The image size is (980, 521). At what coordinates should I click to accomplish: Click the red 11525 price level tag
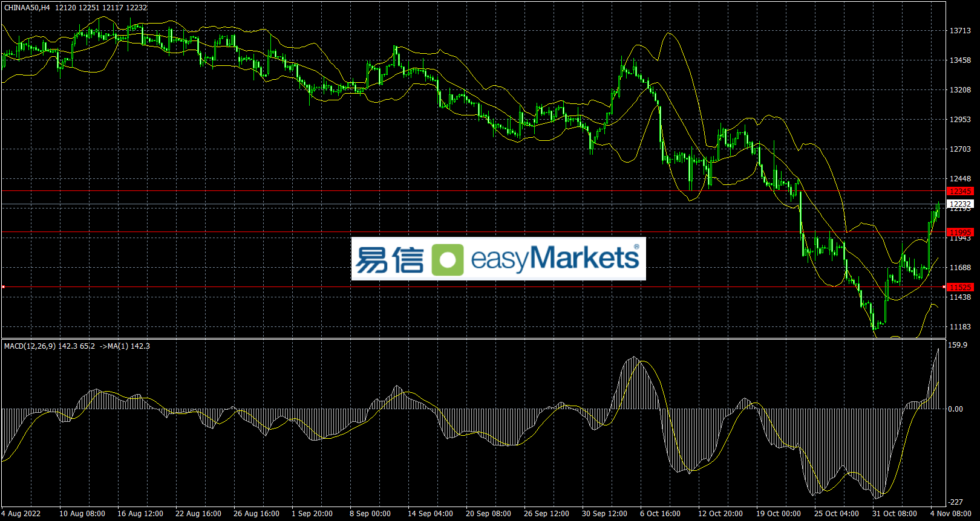tap(960, 287)
